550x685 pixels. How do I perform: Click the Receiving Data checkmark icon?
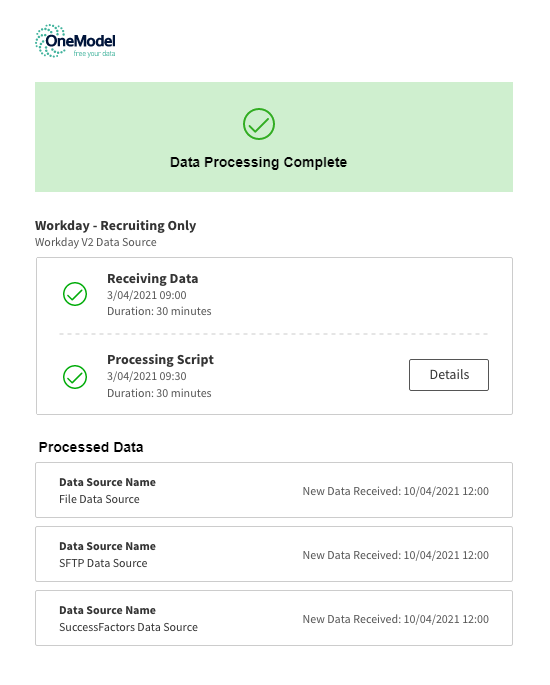75,294
